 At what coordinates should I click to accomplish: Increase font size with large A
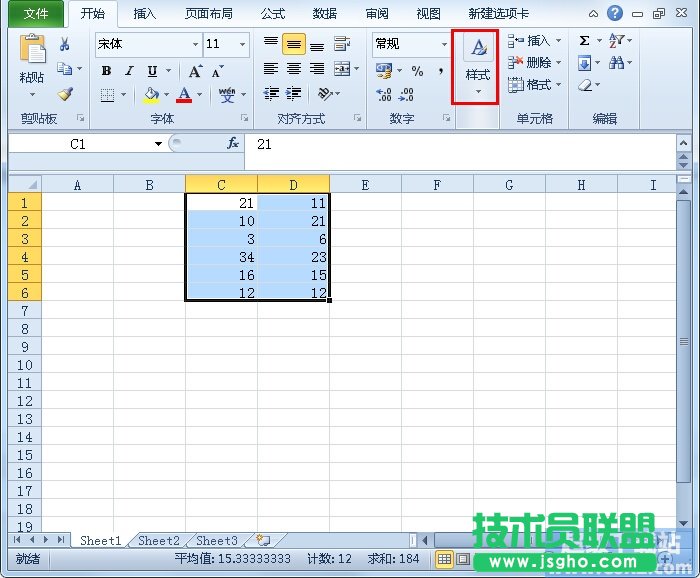coord(195,71)
